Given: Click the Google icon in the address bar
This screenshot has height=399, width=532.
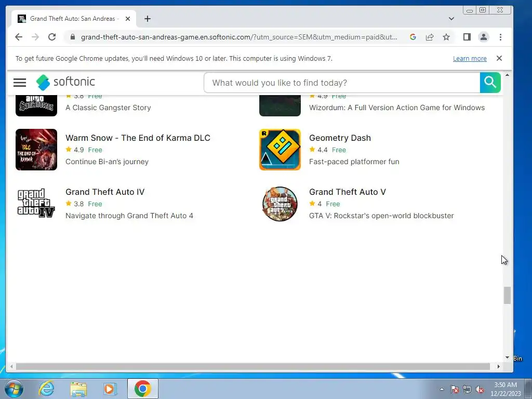Looking at the screenshot, I should pyautogui.click(x=413, y=37).
